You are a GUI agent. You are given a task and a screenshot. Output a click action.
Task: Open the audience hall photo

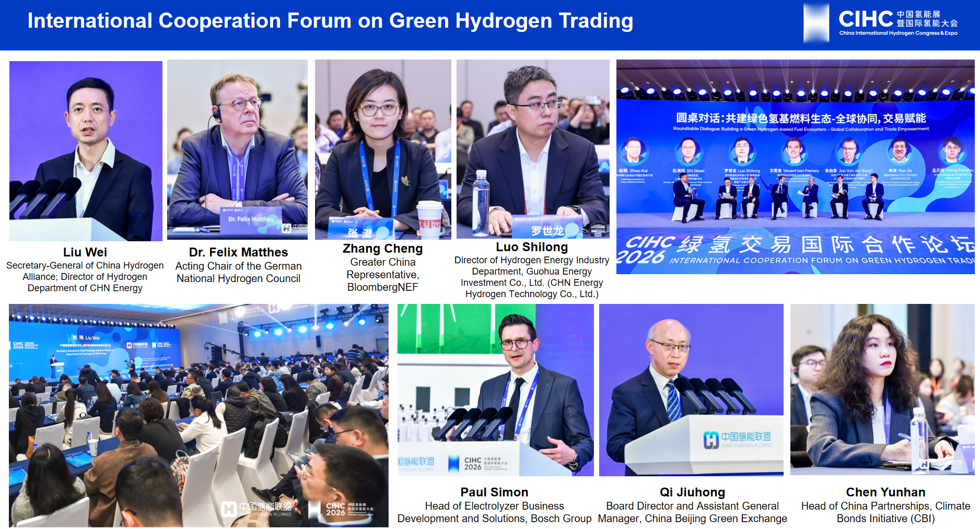[x=199, y=415]
